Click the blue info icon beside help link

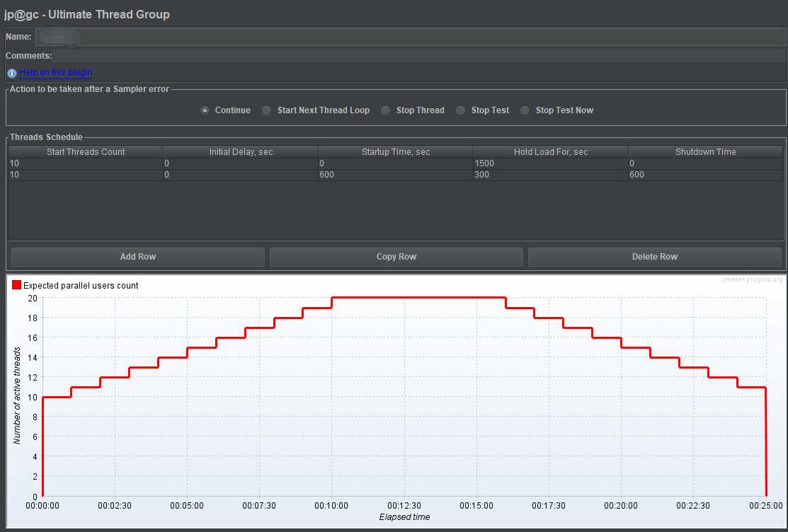click(x=12, y=74)
